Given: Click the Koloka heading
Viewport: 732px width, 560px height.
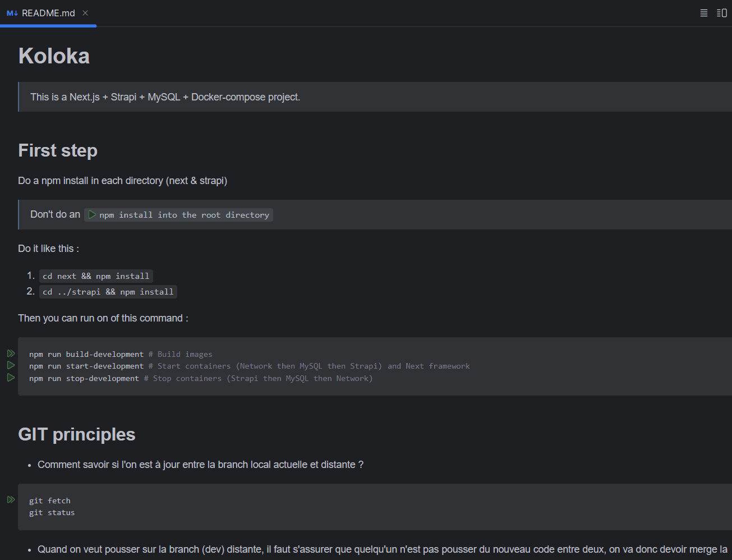Looking at the screenshot, I should point(54,56).
